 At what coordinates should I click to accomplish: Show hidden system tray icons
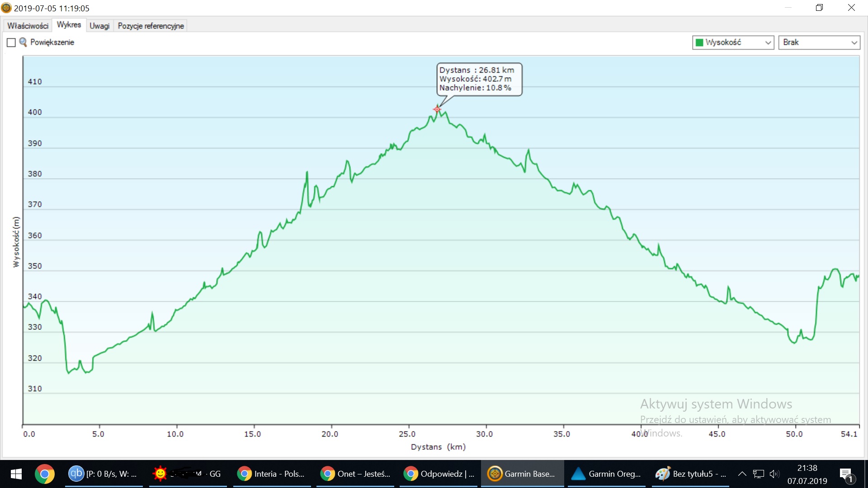tap(742, 474)
